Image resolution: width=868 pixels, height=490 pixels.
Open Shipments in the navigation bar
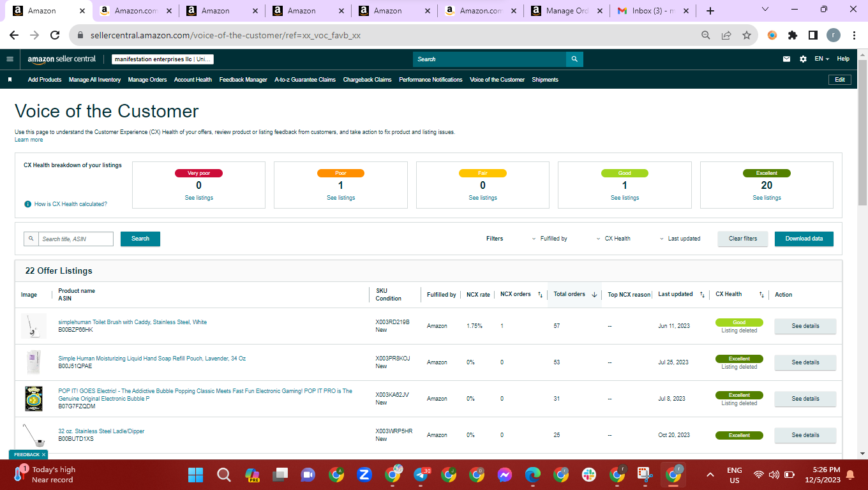tap(545, 80)
